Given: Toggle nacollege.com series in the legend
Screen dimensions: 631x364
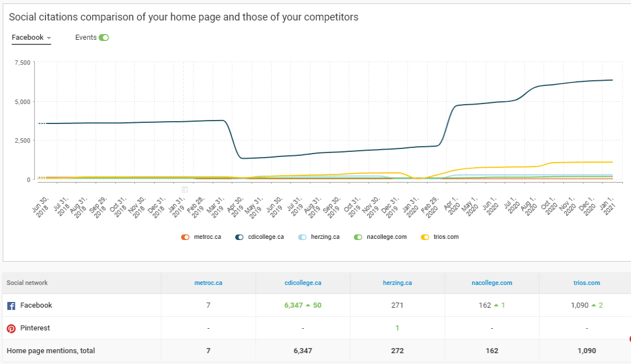Looking at the screenshot, I should pyautogui.click(x=358, y=237).
